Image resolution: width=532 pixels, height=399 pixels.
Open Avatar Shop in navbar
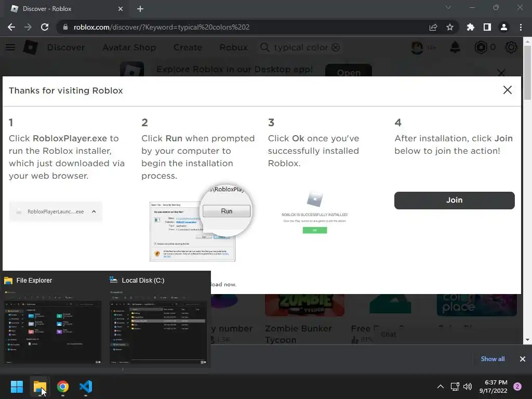click(x=129, y=47)
